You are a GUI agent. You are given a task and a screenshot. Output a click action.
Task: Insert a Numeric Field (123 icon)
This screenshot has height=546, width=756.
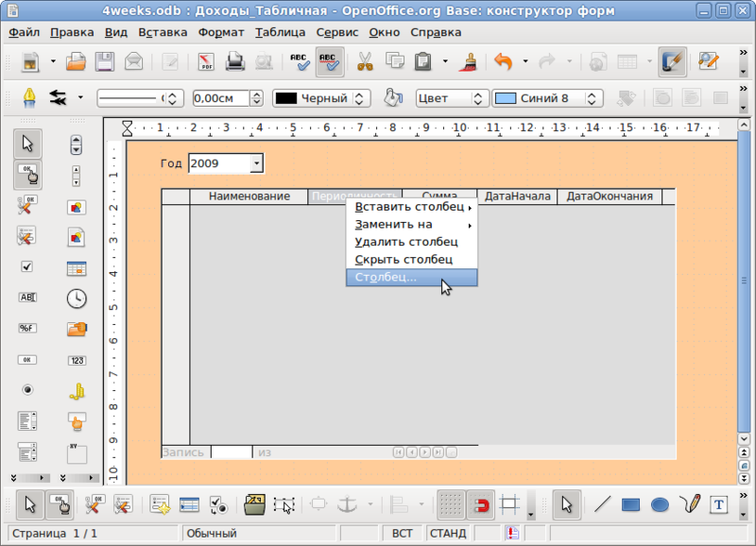click(77, 361)
